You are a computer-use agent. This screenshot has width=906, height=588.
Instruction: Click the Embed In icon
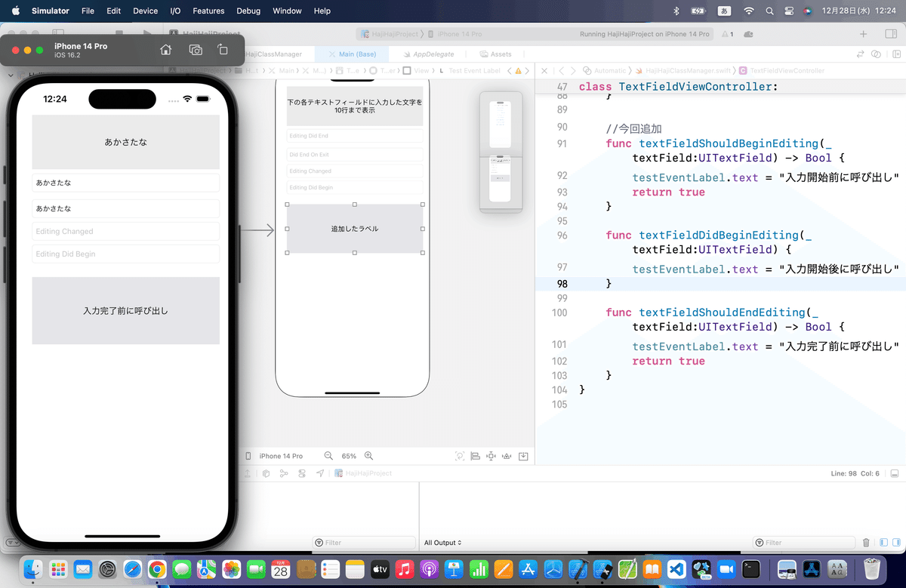pos(523,456)
